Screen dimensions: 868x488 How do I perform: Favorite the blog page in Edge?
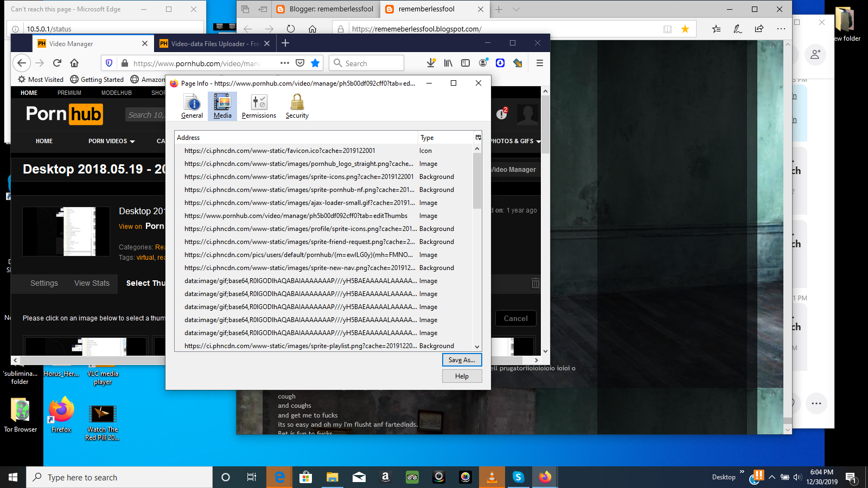click(685, 29)
